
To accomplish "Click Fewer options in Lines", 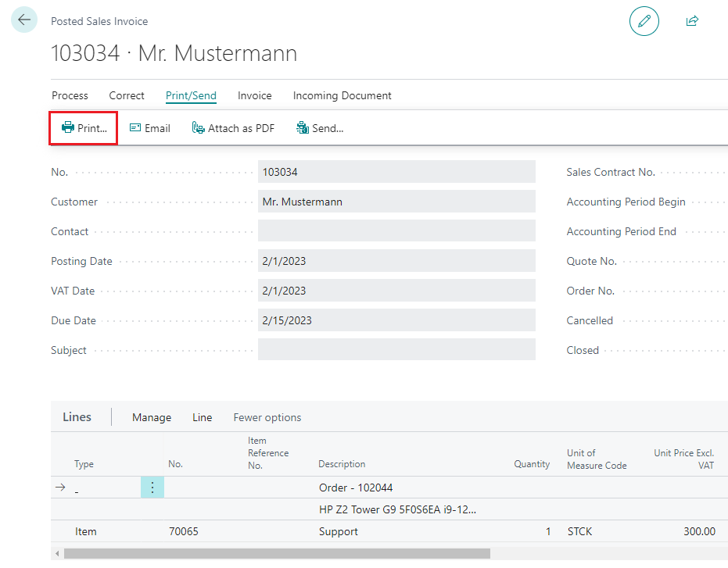I will point(267,417).
